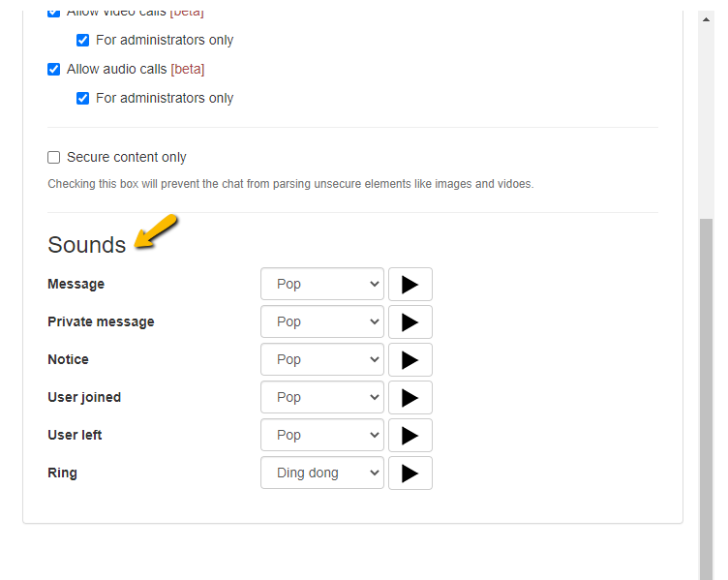
Task: Expand the Notice sound dropdown
Action: click(x=322, y=360)
